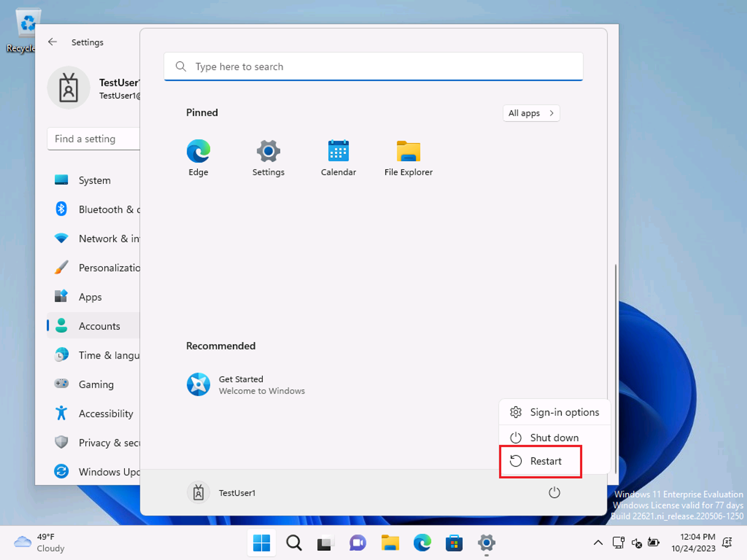Open System in the Settings sidebar
This screenshot has width=747, height=560.
[94, 180]
